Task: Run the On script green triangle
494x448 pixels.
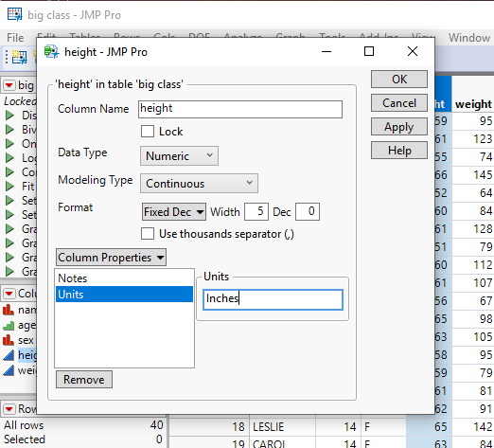Action: click(9, 144)
